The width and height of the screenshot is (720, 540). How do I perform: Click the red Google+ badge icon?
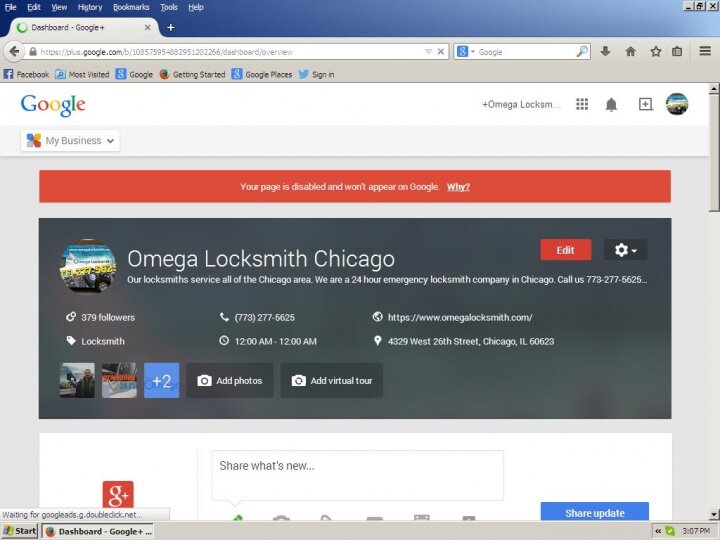coord(118,495)
